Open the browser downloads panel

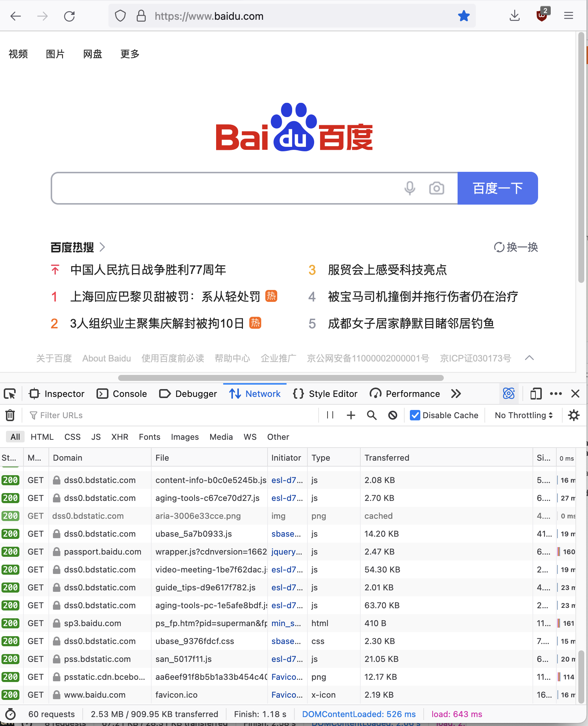[x=515, y=16]
